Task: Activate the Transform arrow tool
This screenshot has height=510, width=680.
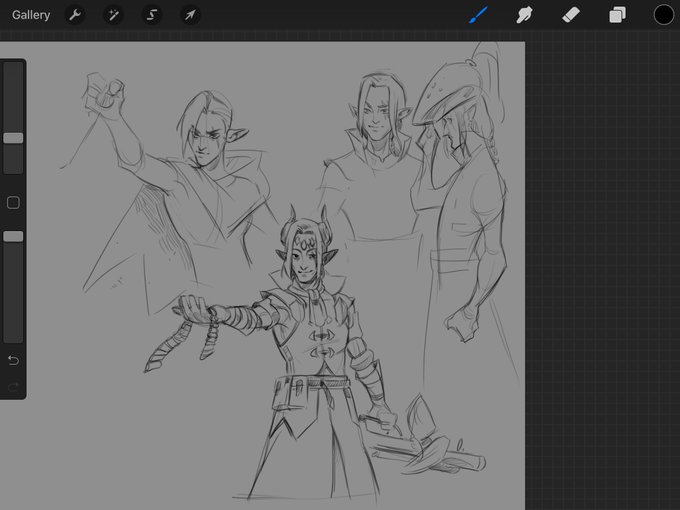Action: [x=190, y=15]
